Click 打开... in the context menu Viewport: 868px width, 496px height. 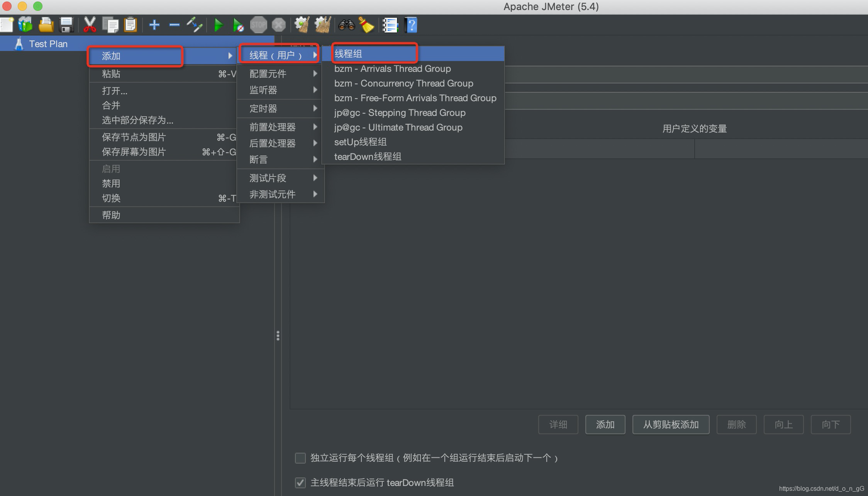tap(163, 91)
